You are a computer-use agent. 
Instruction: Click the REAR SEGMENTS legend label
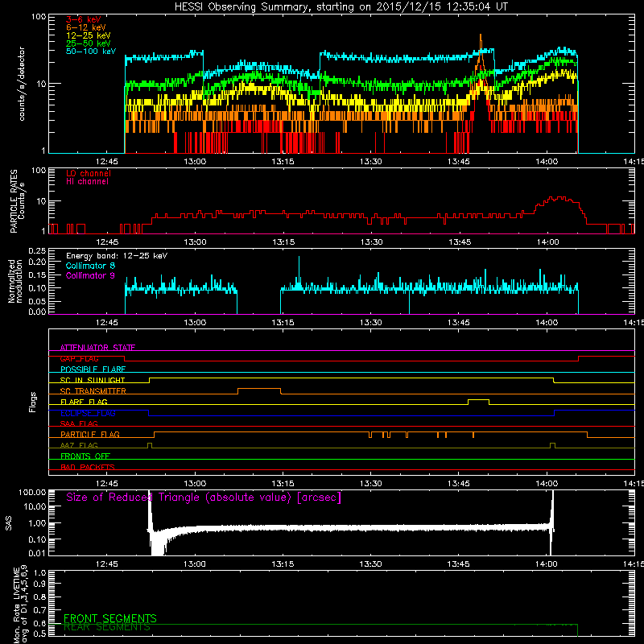click(107, 627)
